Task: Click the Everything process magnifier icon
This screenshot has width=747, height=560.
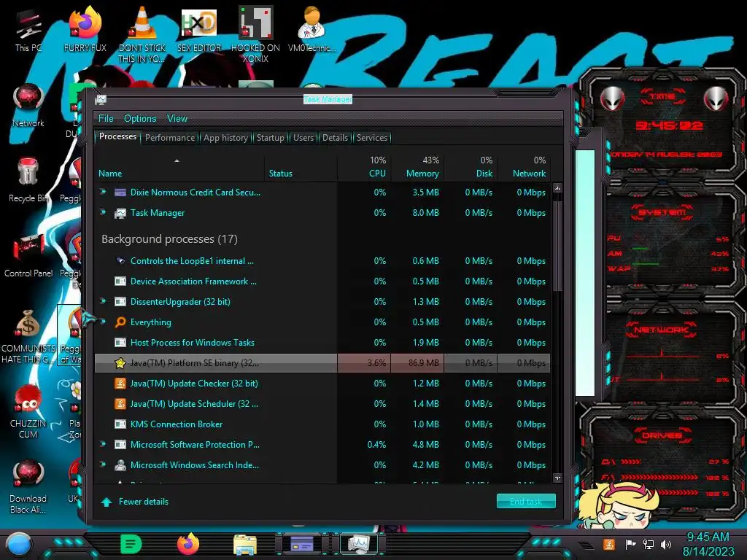Action: (120, 322)
